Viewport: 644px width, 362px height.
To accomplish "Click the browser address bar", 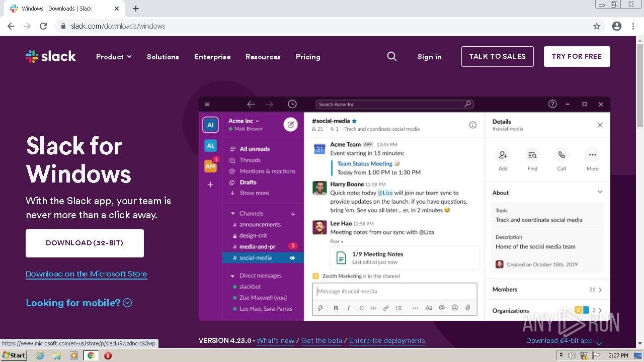I will click(x=322, y=26).
